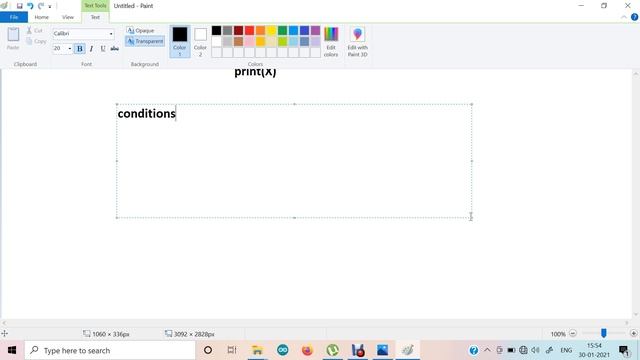Click the Cut button
Viewport: 640px width, 360px height.
pyautogui.click(x=35, y=31)
